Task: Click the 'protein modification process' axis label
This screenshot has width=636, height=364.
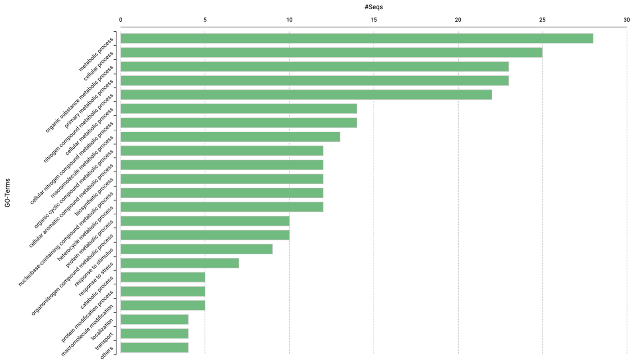Action: (x=87, y=317)
